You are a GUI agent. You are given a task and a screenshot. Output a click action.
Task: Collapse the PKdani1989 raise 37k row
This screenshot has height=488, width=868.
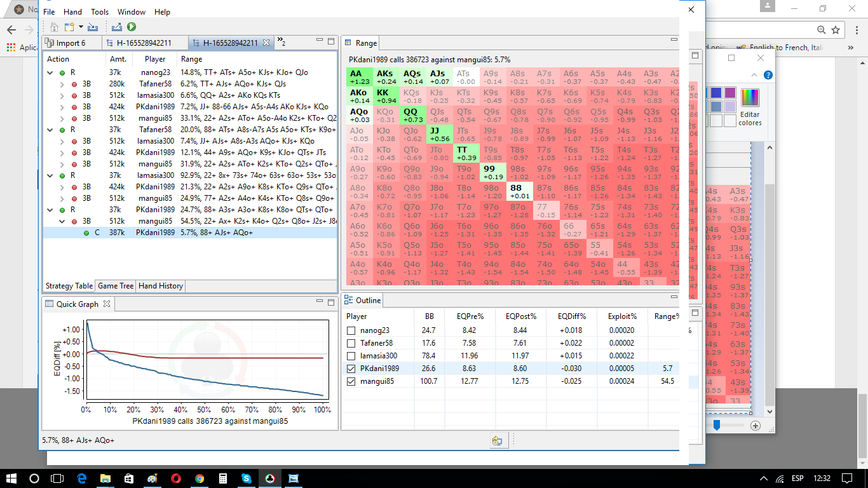50,210
